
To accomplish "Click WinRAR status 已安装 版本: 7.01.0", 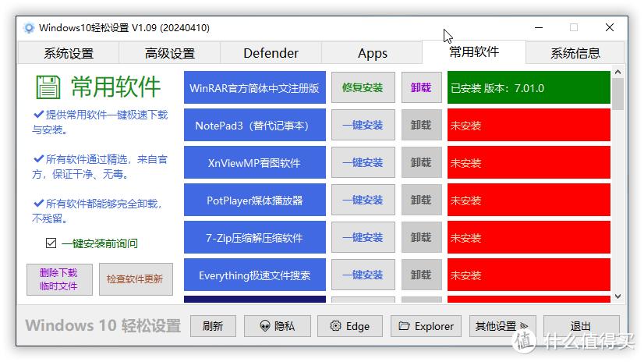I will pos(529,87).
